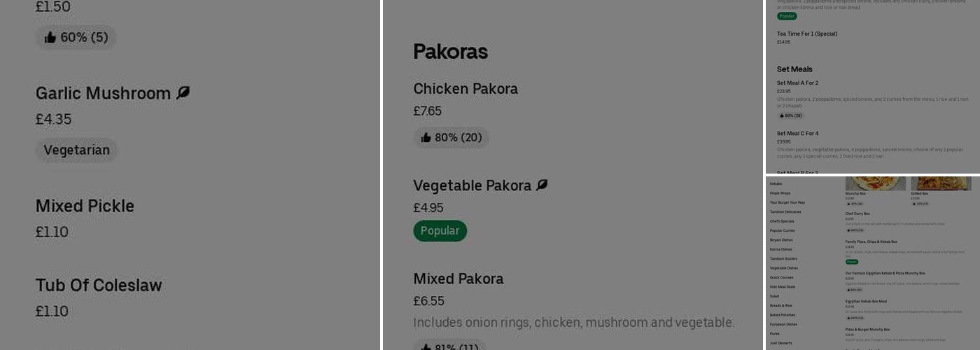This screenshot has width=980, height=350.
Task: Click the Munchy Box food thumbnail
Action: [875, 183]
